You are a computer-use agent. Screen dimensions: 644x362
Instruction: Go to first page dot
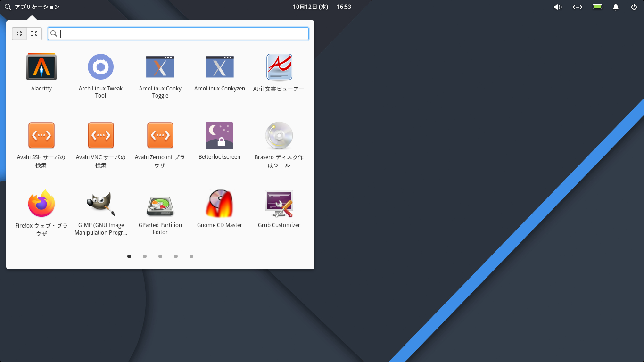pos(129,256)
